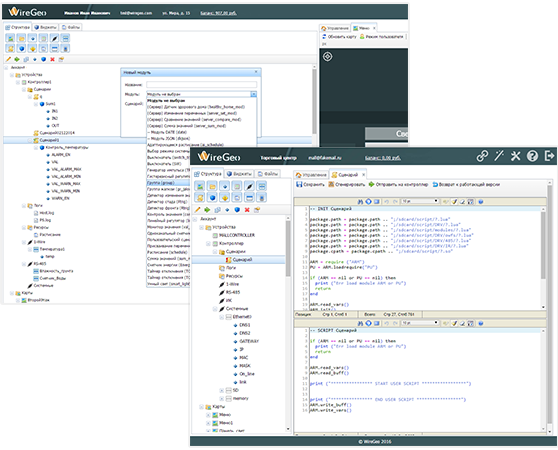Click the copy pages icon in front window tree toolbar
The width and height of the screenshot is (558, 450).
click(x=217, y=210)
